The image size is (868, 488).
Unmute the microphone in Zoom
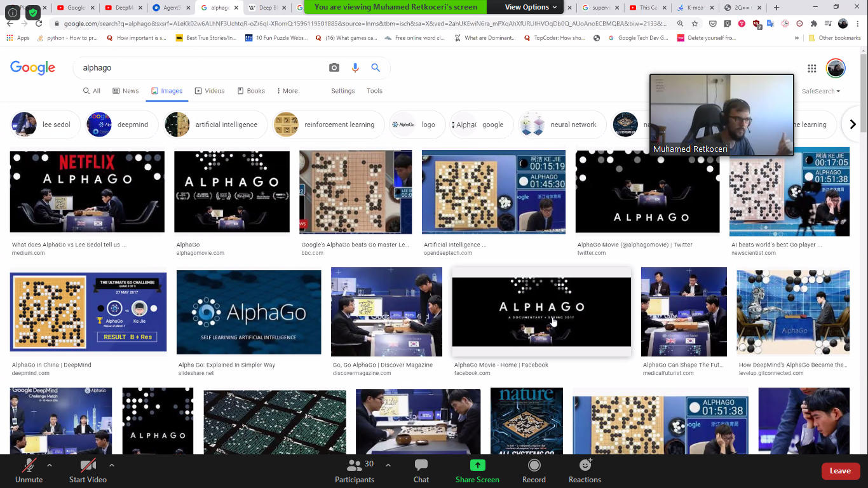[x=29, y=471]
